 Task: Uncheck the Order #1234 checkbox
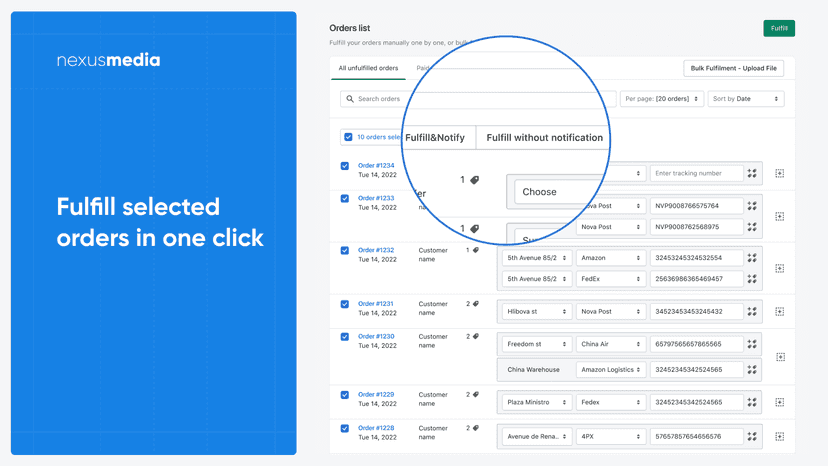(x=345, y=166)
